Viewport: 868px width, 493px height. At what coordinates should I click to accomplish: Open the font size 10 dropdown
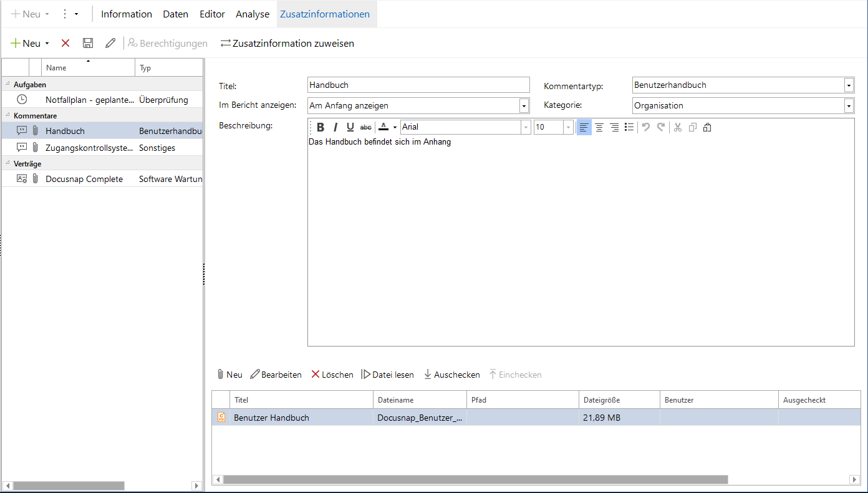coord(568,127)
